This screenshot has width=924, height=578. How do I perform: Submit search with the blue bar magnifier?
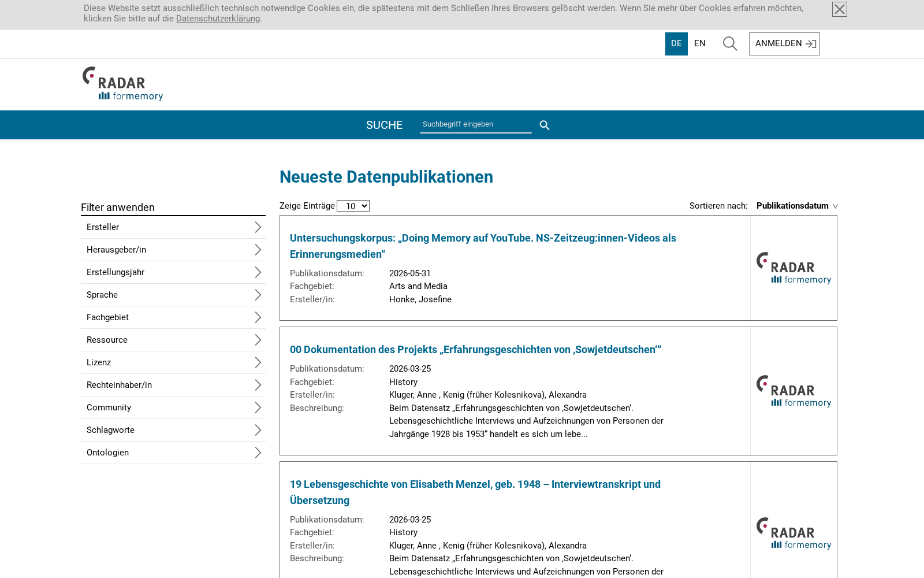click(x=545, y=125)
